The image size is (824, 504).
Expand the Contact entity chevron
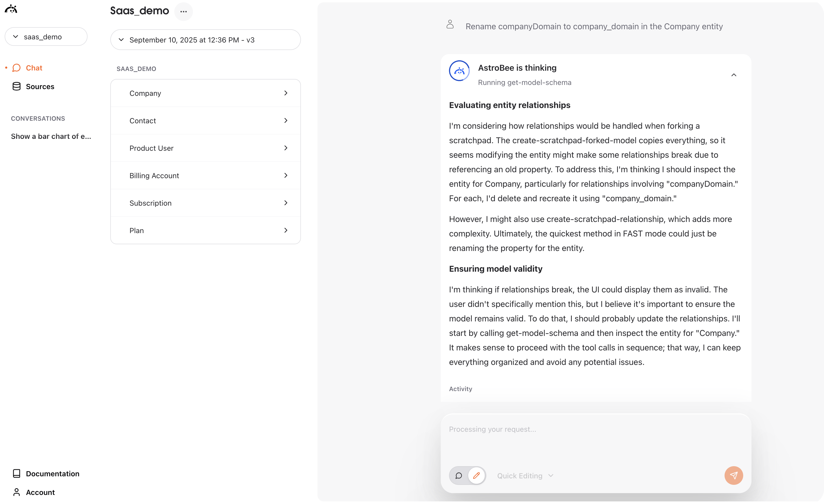286,120
